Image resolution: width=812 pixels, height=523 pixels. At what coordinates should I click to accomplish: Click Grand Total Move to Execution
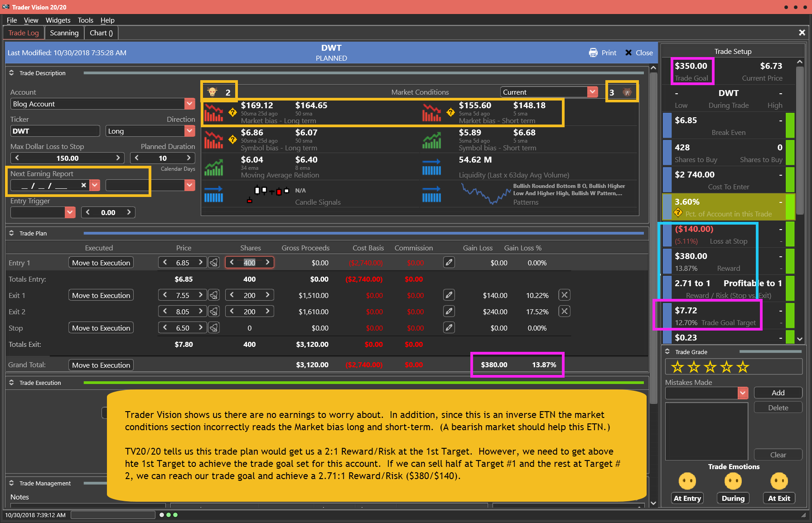click(101, 365)
